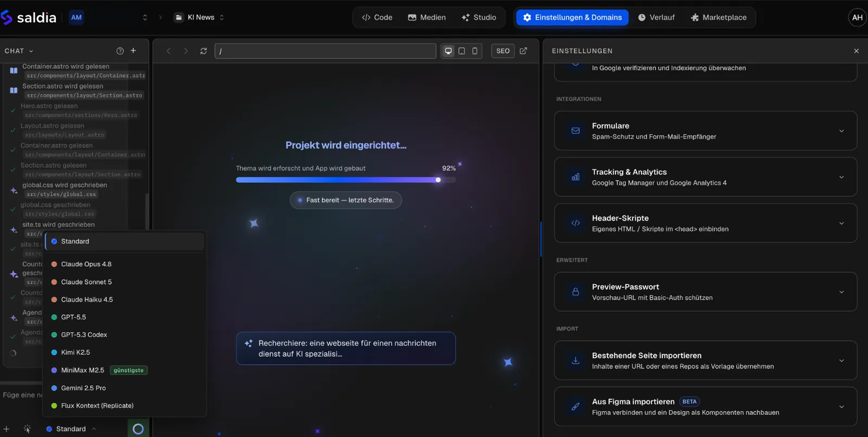The height and width of the screenshot is (437, 868).
Task: Choose MiniMax M2.5 model
Action: coord(125,370)
